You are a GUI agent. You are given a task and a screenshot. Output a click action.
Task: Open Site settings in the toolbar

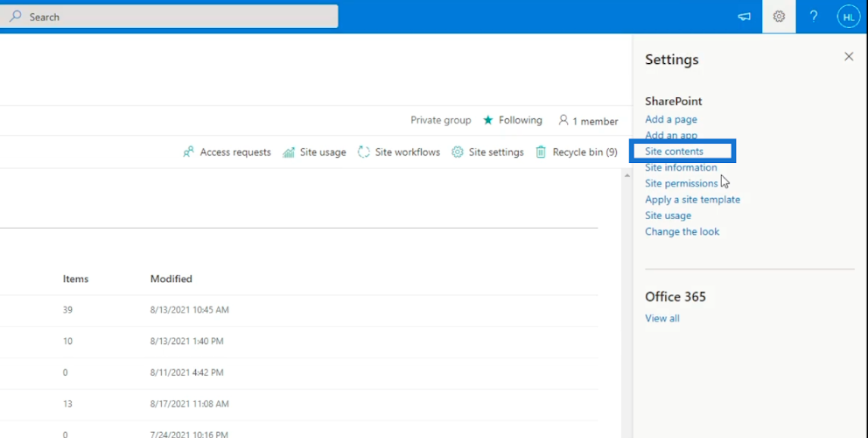(487, 152)
